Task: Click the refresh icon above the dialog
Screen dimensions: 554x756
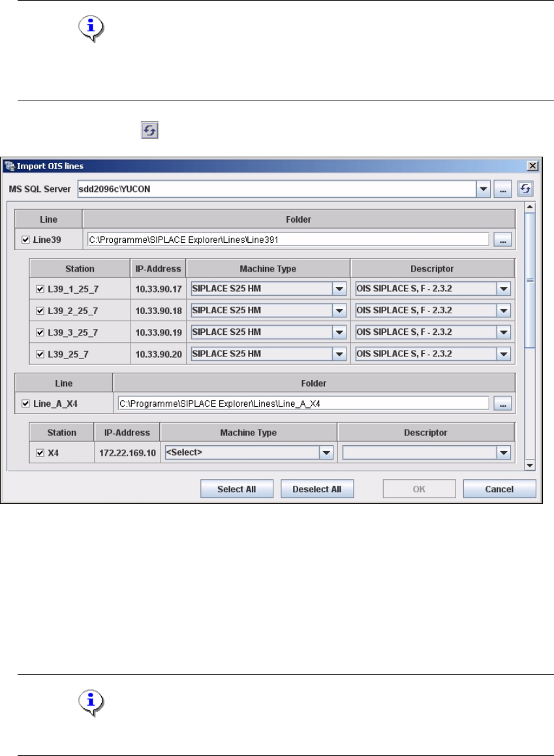Action: (150, 130)
